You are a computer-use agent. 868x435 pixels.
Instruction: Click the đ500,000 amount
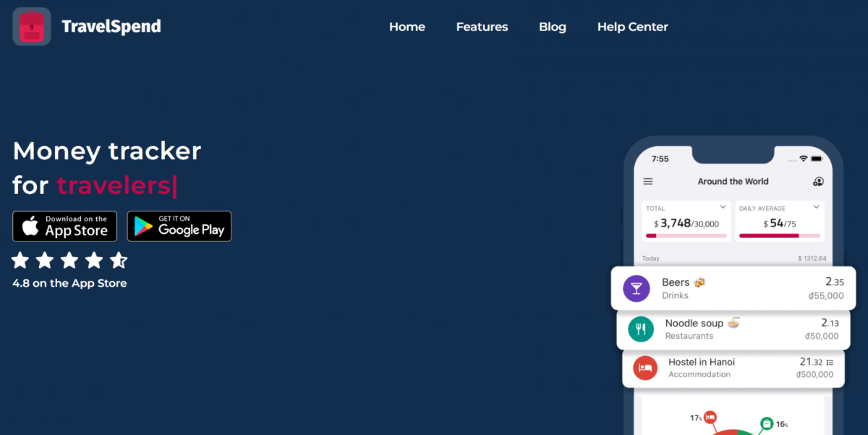point(814,375)
